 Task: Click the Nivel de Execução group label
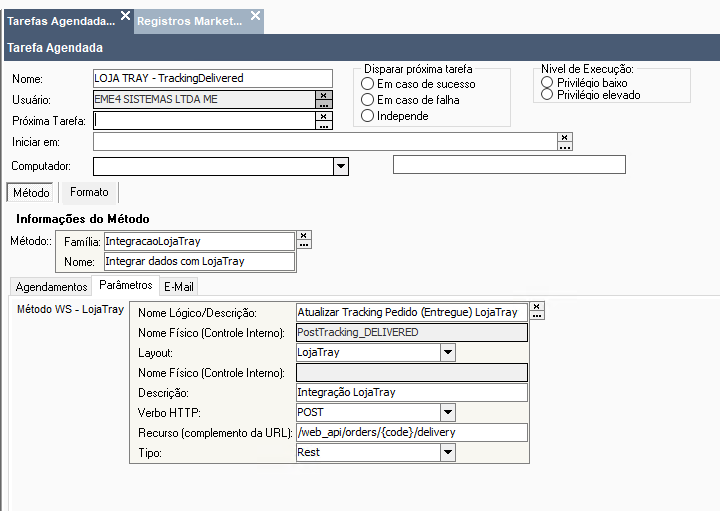point(587,69)
